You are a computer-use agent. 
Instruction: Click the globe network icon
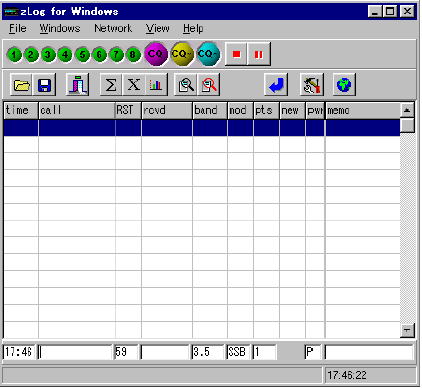pyautogui.click(x=344, y=85)
